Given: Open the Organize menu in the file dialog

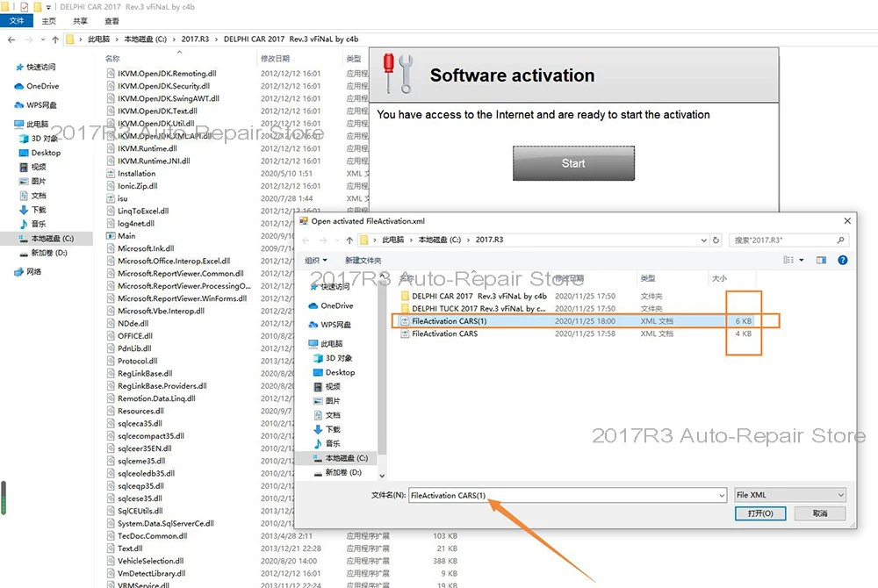Looking at the screenshot, I should click(x=316, y=260).
